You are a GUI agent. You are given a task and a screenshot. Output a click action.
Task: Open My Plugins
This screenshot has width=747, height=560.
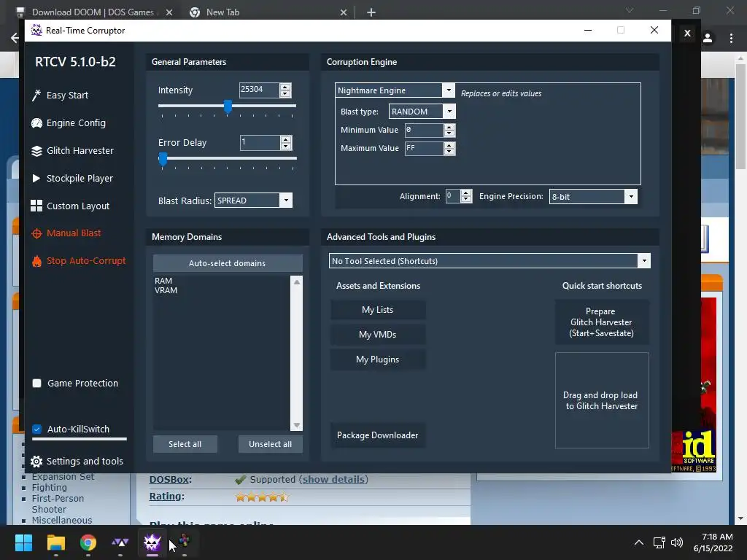point(378,359)
